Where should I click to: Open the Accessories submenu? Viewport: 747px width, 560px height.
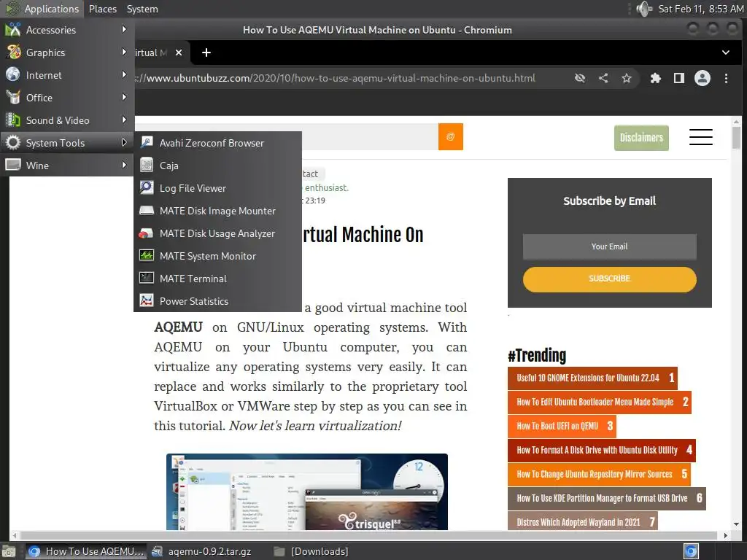[x=66, y=30]
